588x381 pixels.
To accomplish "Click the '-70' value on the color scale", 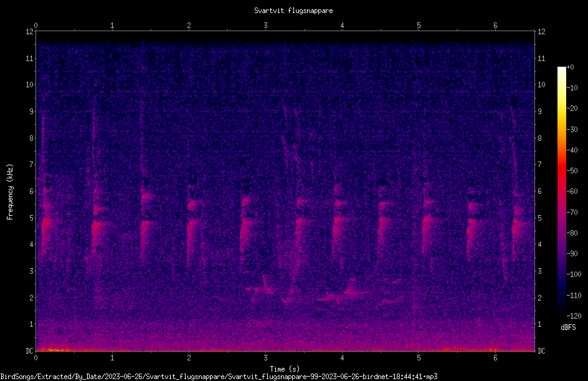I will [572, 213].
